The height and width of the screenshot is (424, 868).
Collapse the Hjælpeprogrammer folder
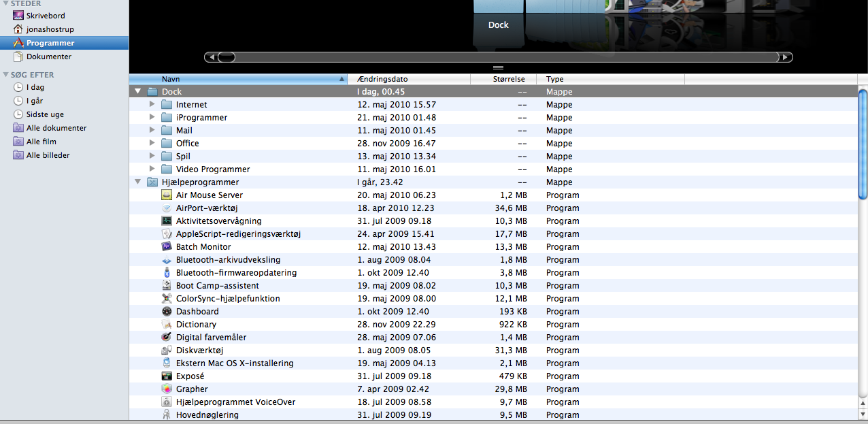pyautogui.click(x=138, y=182)
